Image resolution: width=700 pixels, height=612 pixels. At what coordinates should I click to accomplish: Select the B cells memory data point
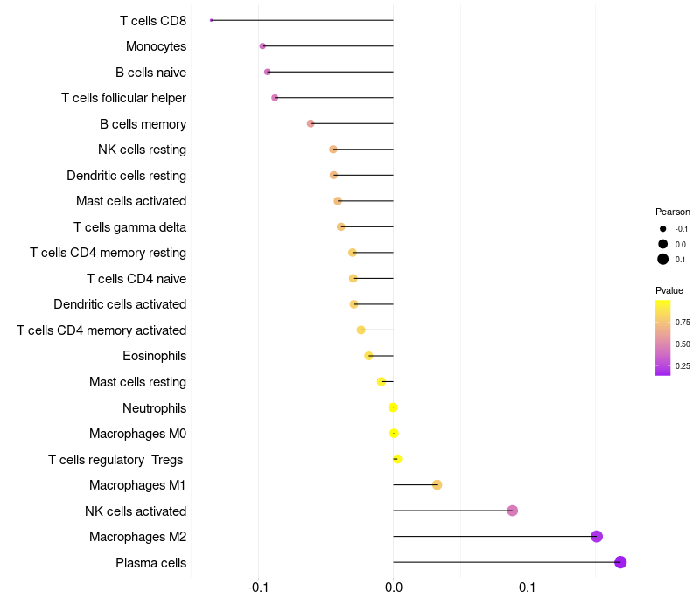pyautogui.click(x=311, y=123)
